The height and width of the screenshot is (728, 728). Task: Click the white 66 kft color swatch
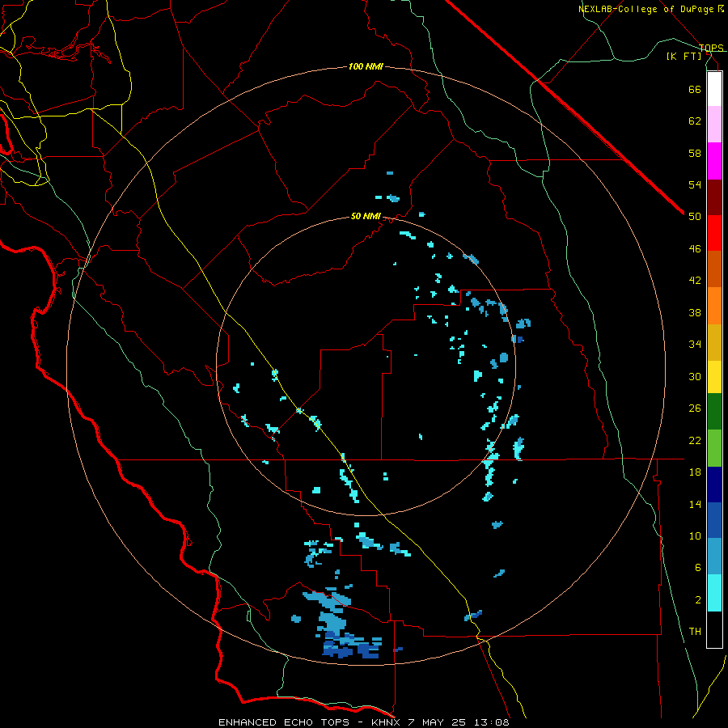[714, 89]
